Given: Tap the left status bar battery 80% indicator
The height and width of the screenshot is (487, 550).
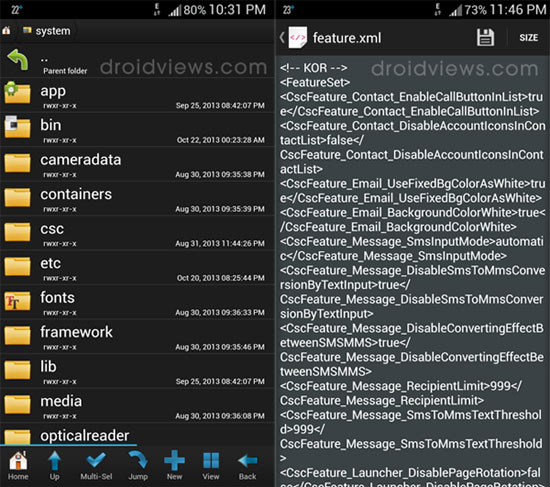Looking at the screenshot, I should pyautogui.click(x=195, y=10).
